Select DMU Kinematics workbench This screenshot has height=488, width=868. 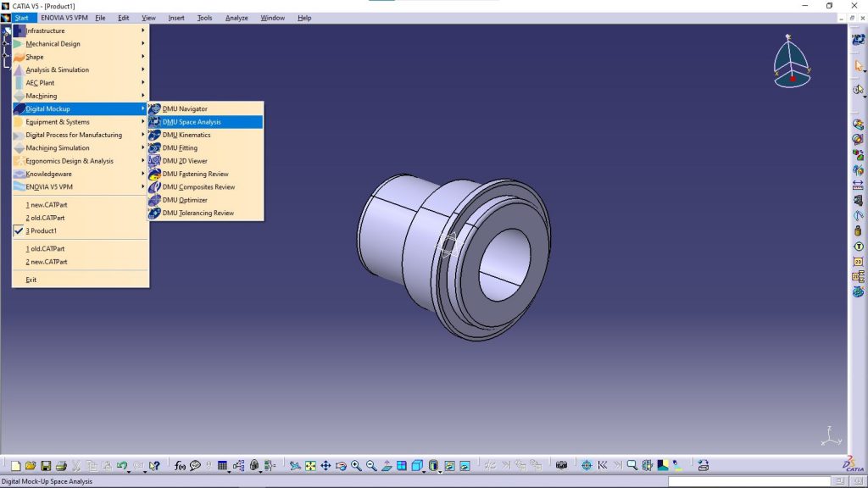click(205, 135)
